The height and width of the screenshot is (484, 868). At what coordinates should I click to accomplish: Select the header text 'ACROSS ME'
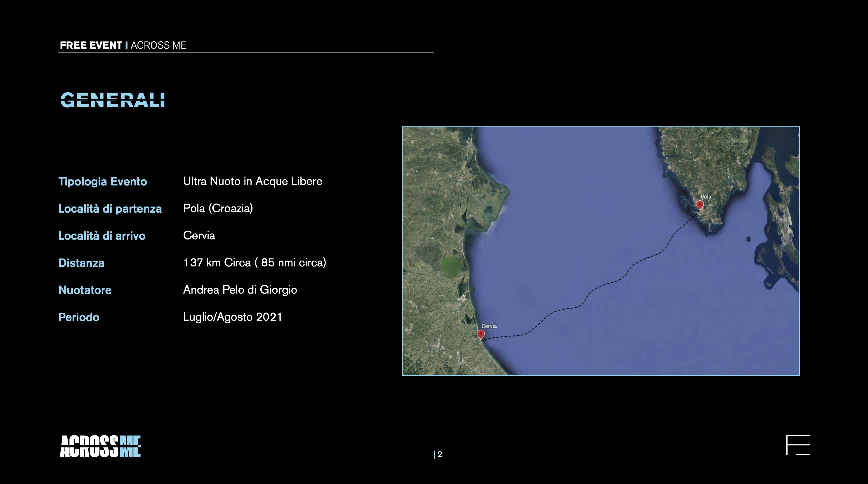[x=158, y=45]
